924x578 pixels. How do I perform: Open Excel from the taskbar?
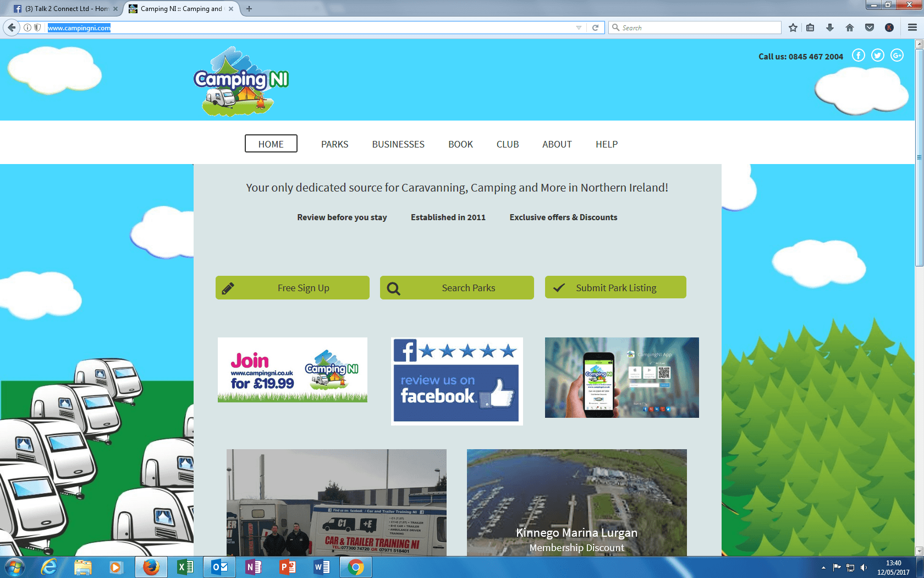point(185,567)
